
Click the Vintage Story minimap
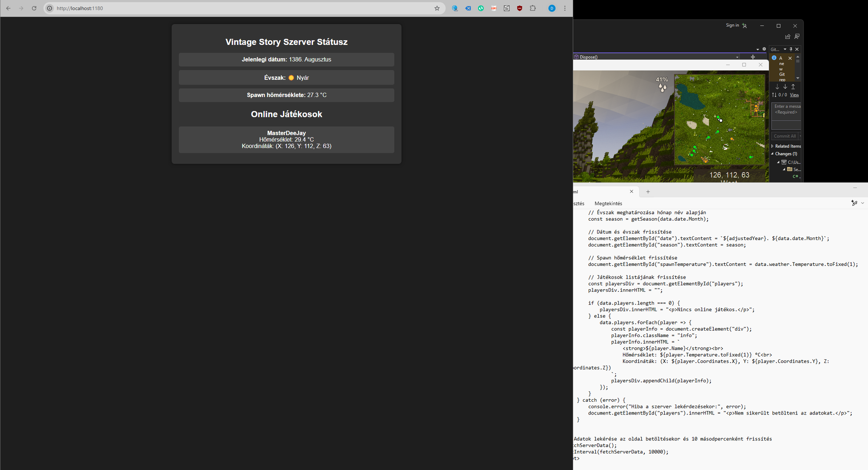[719, 120]
